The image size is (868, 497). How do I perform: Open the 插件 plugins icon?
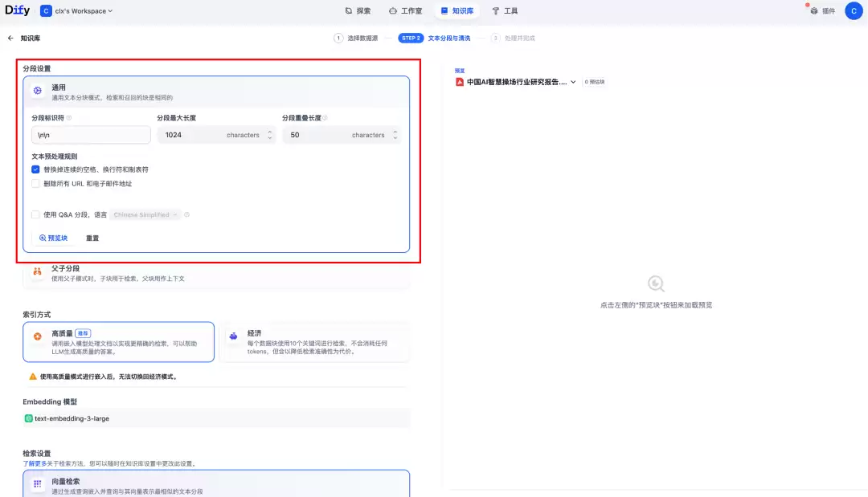813,10
